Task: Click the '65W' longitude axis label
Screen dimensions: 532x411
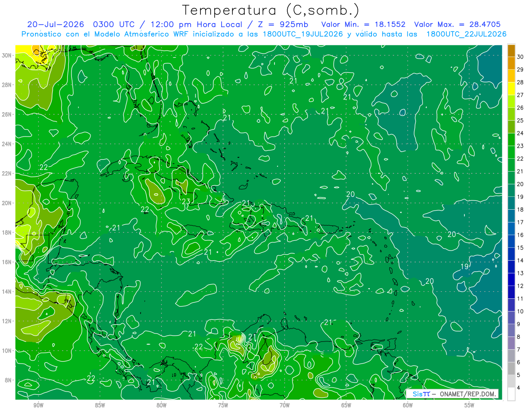Action: pyautogui.click(x=346, y=405)
